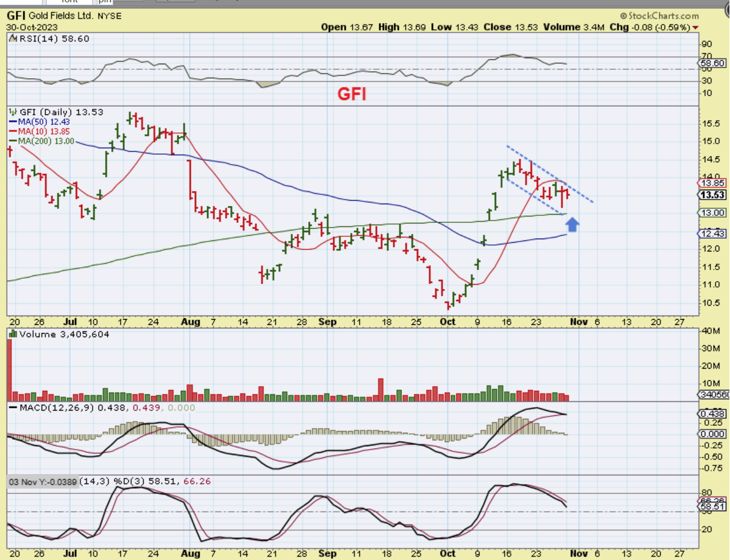Viewport: 730px width, 560px height.
Task: Click the 40M volume axis label
Action: pos(711,331)
